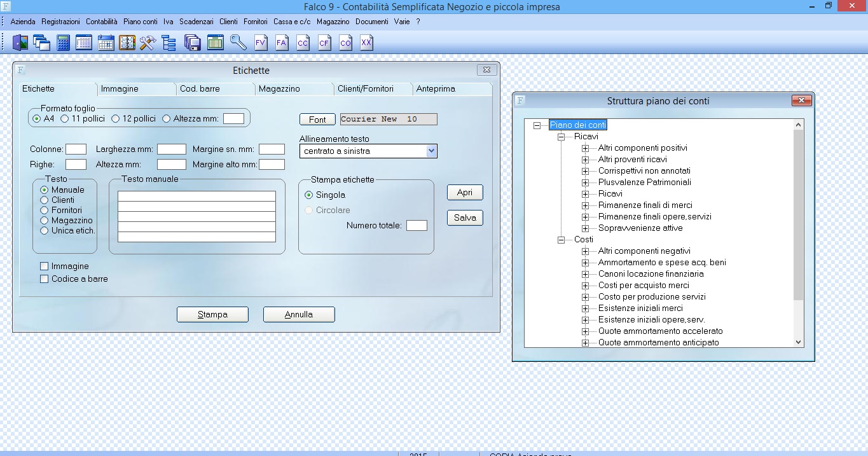Viewport: 868px width, 456px height.
Task: Expand Plusvalenze Patrimoniali node
Action: coord(585,183)
